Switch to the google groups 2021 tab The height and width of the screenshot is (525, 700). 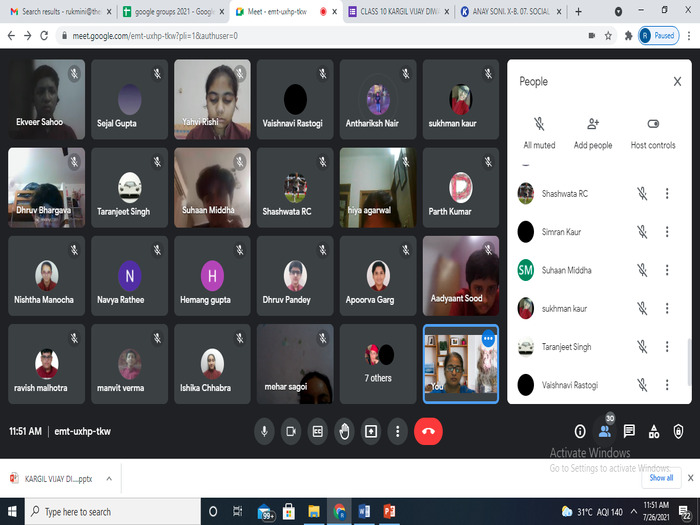pos(174,12)
